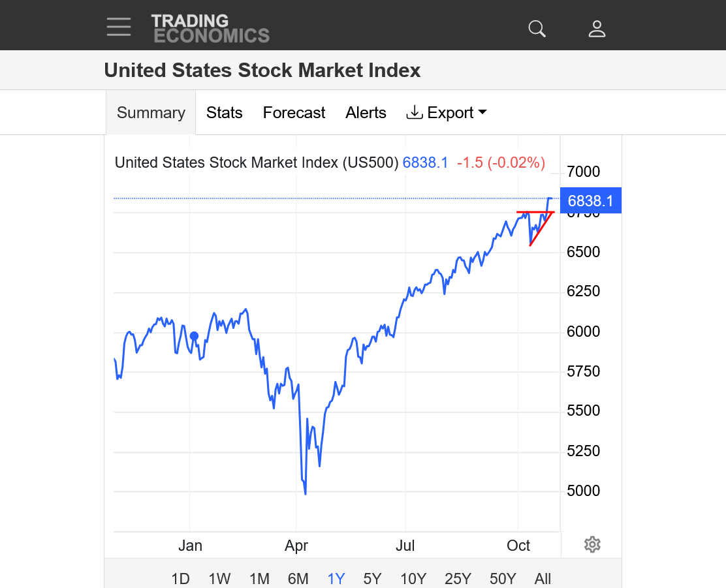Image resolution: width=726 pixels, height=588 pixels.
Task: Open the hamburger navigation menu
Action: point(119,27)
